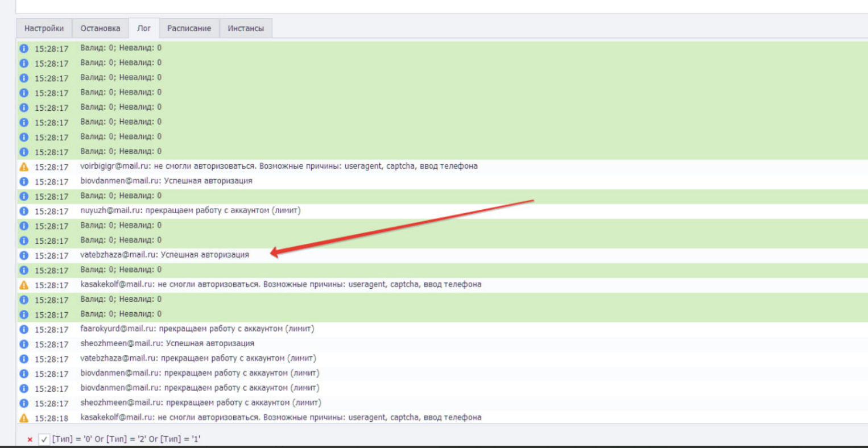
Task: Select the vatebzhaza@mail.ru: Успешная авторизация message
Action: click(164, 255)
